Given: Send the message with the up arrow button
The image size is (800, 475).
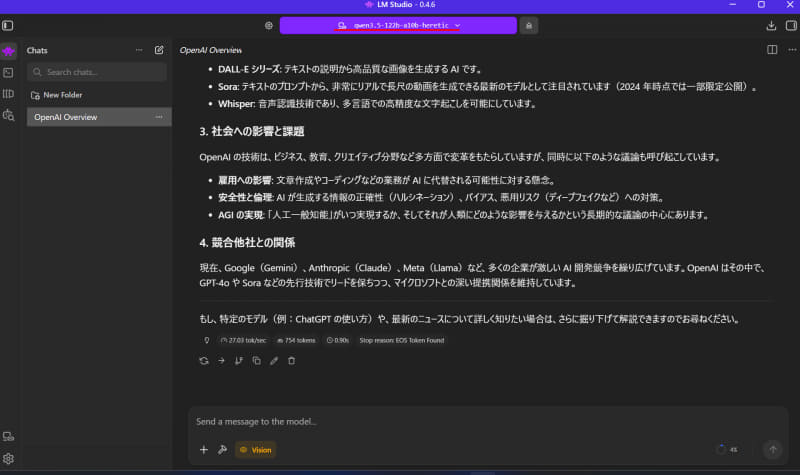Looking at the screenshot, I should pos(772,449).
